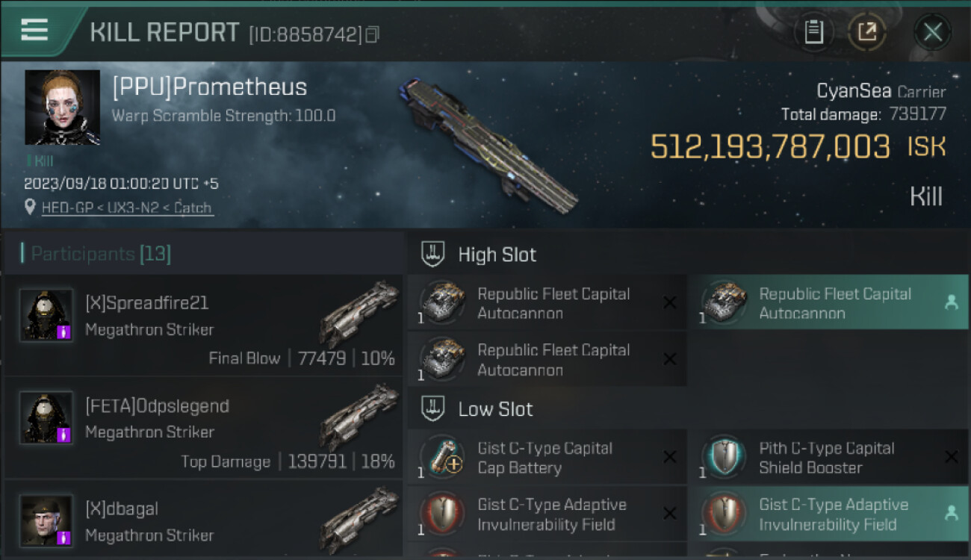Click Odpslegend's character portrait
This screenshot has width=971, height=560.
point(46,417)
